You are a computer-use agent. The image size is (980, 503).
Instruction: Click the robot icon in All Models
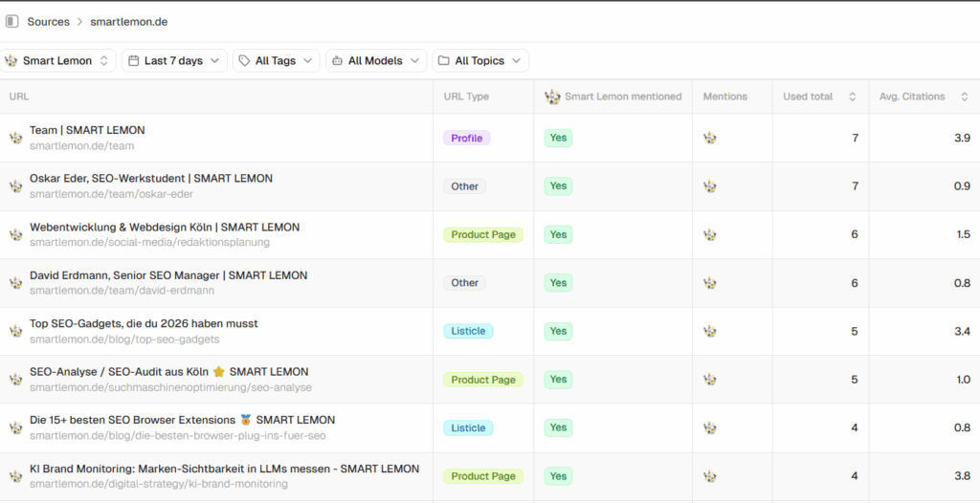338,60
